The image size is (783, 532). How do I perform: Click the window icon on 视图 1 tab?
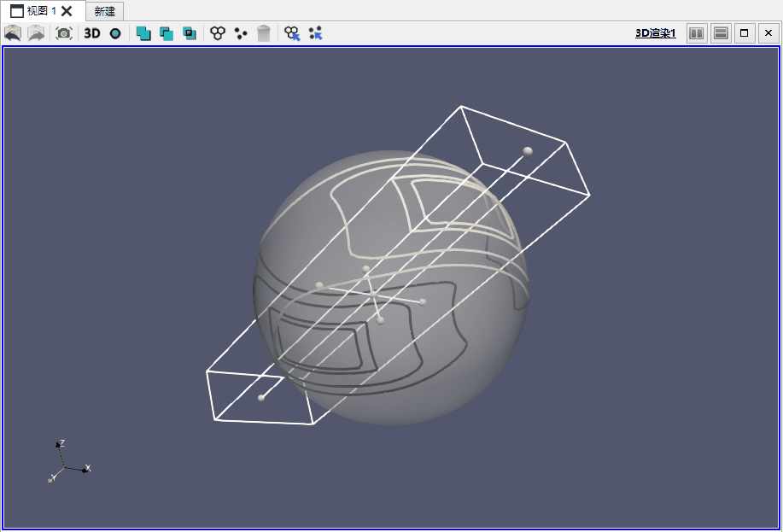(17, 11)
